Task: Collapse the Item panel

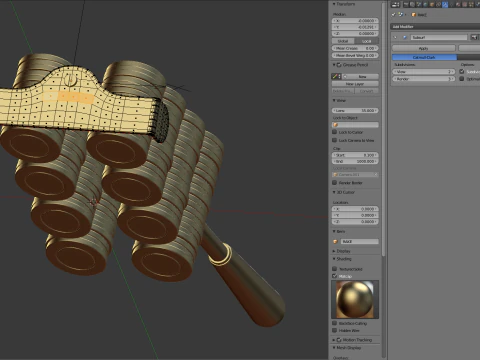Action: tap(334, 231)
